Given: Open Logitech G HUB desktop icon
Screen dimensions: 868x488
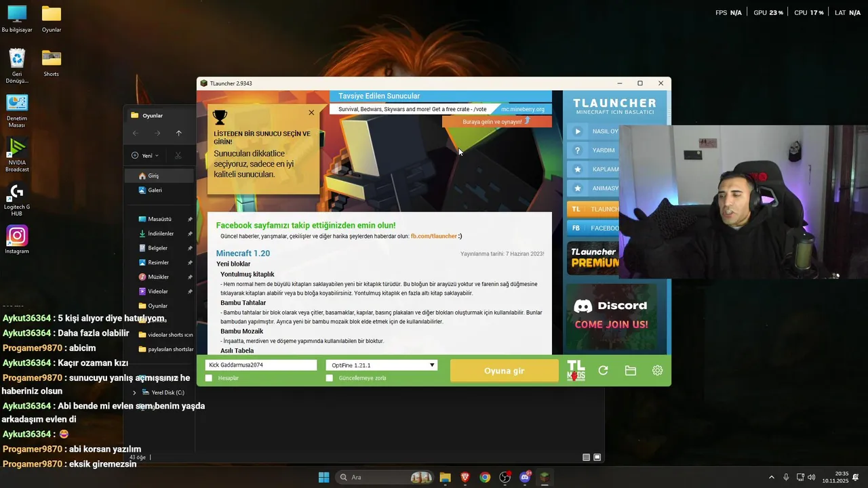Looking at the screenshot, I should click(x=17, y=200).
